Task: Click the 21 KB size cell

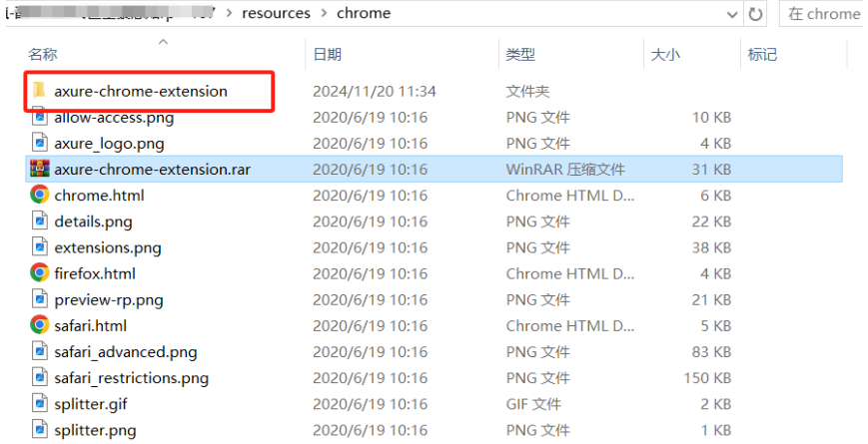Action: (711, 300)
